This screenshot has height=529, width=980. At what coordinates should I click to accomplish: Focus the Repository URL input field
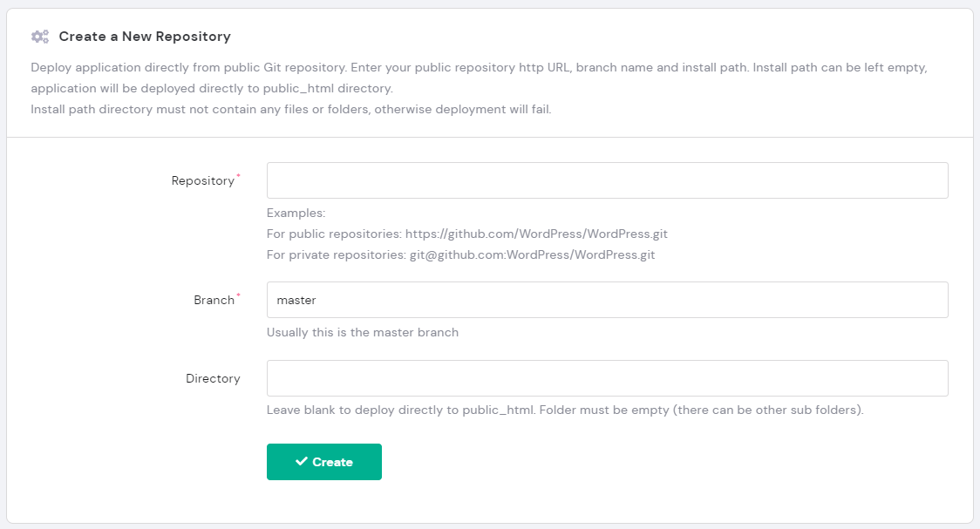point(607,180)
